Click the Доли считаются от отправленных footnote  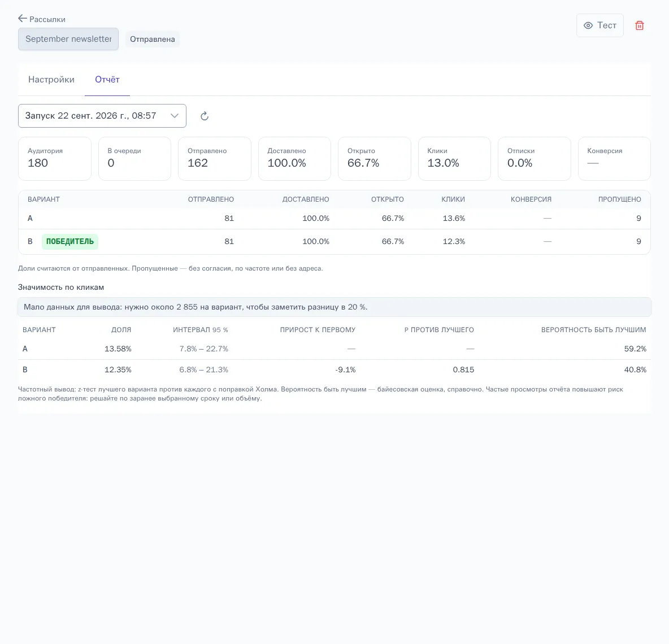pos(170,268)
